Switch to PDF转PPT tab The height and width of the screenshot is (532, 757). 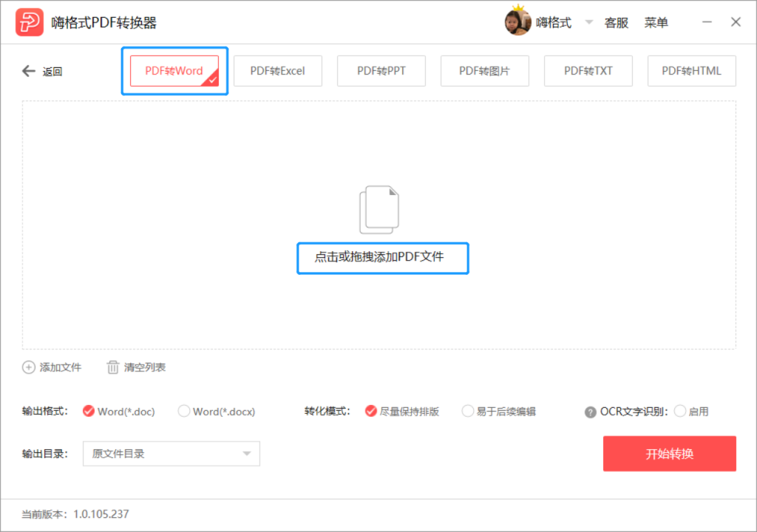[x=381, y=71]
